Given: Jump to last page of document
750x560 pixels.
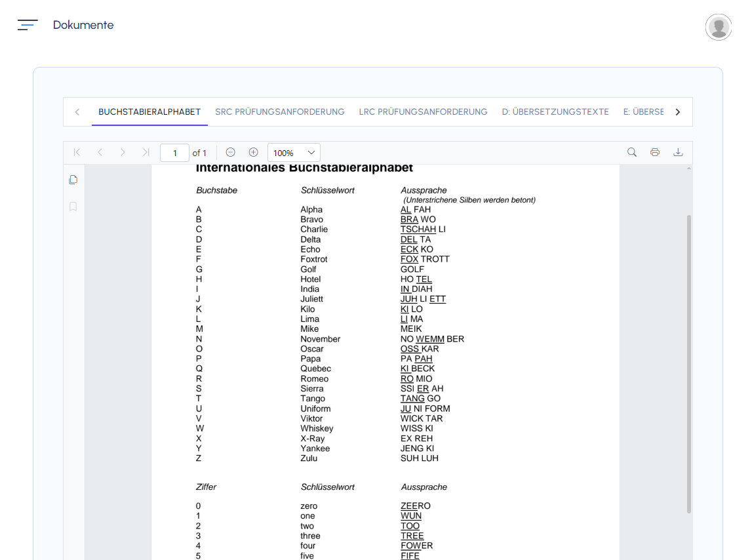Looking at the screenshot, I should pyautogui.click(x=146, y=153).
